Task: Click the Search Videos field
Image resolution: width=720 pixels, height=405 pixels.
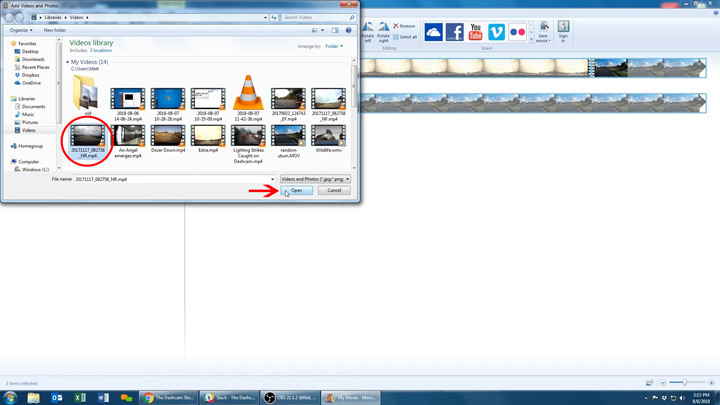Action: click(316, 17)
